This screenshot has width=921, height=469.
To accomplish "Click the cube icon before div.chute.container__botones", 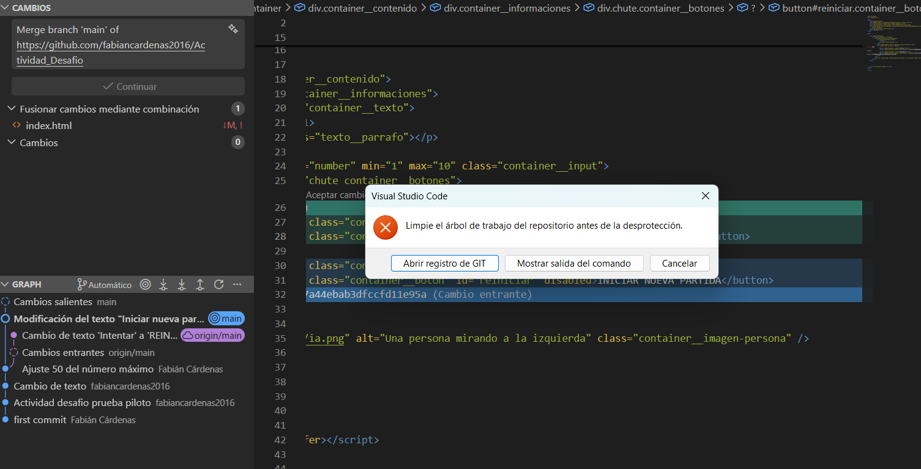I will (x=589, y=8).
